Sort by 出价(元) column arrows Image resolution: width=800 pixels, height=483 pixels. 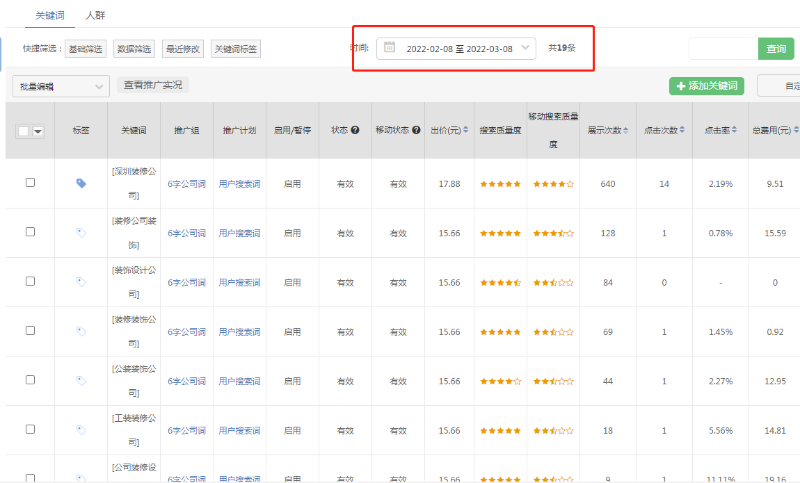pos(466,131)
